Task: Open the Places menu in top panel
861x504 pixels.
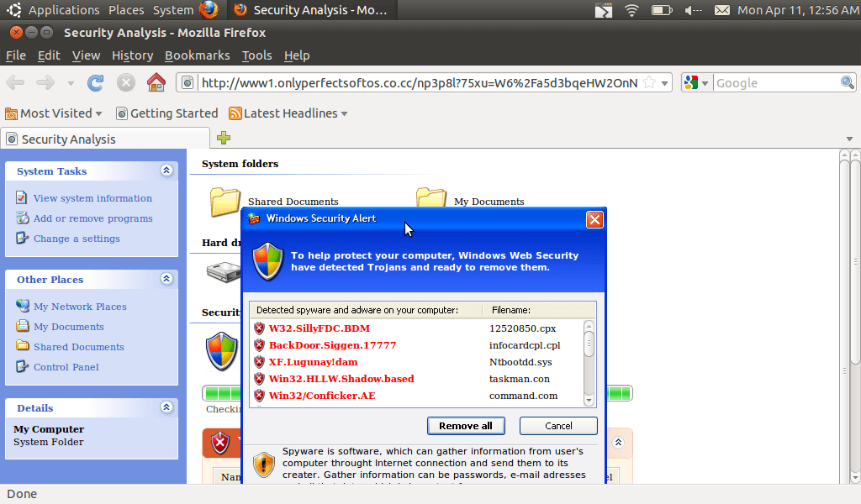Action: pyautogui.click(x=126, y=10)
